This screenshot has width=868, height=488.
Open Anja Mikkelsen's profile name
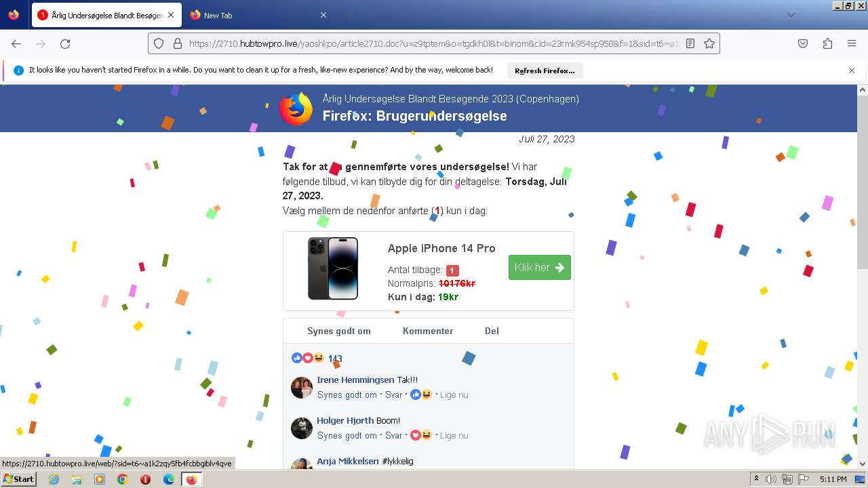point(348,461)
